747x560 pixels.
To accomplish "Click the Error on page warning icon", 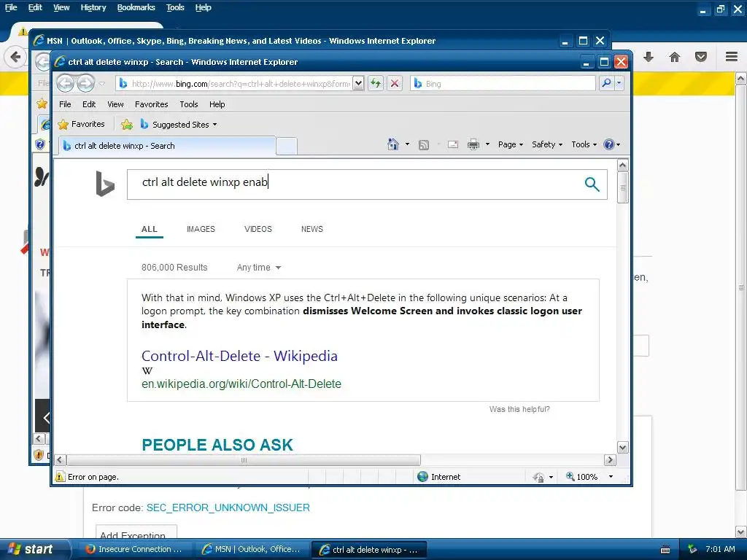I will [x=60, y=477].
